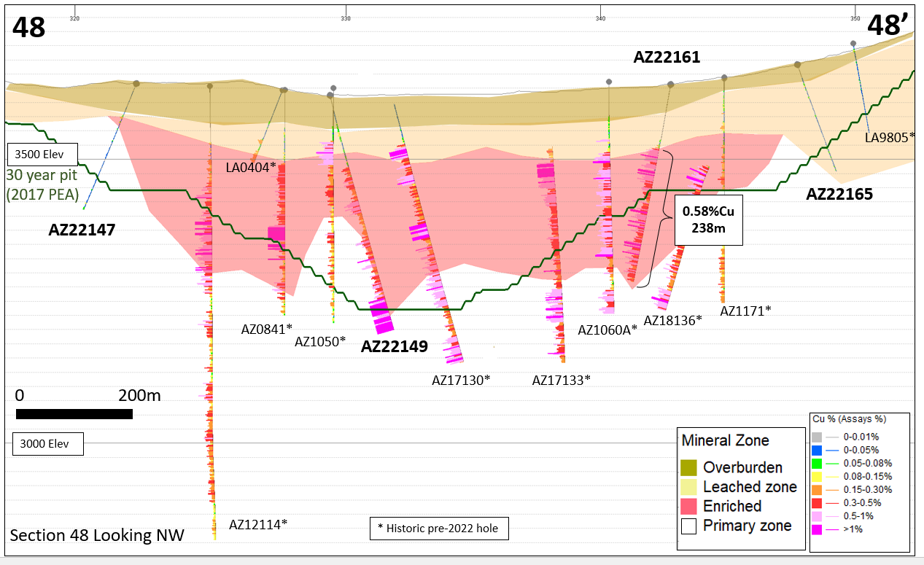Click the 'Enriched' legend text

coord(732,506)
